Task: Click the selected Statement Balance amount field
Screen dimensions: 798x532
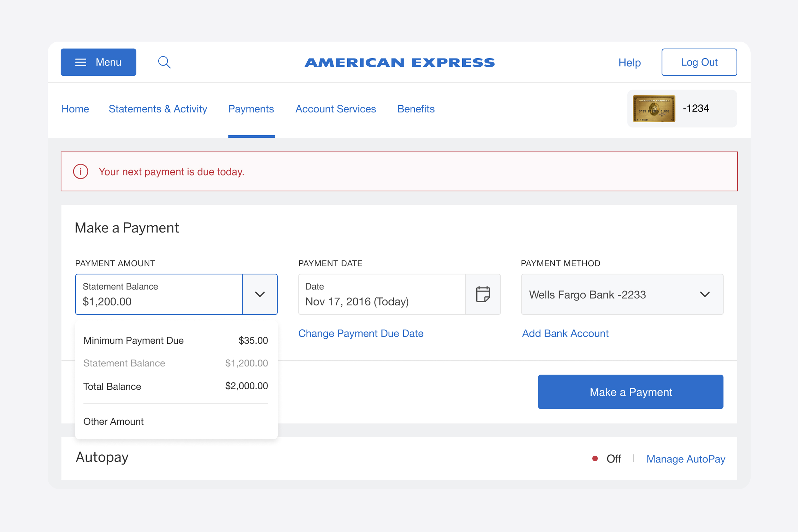Action: click(x=159, y=294)
